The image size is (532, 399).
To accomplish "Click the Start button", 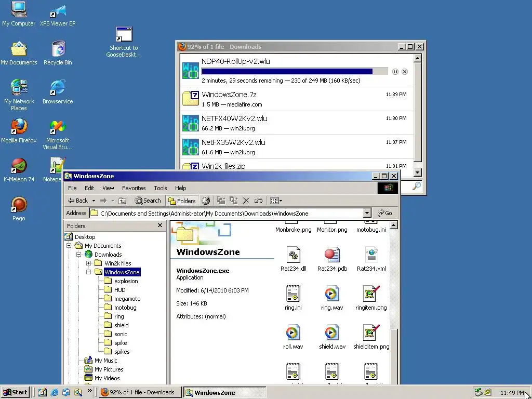I will pyautogui.click(x=15, y=392).
